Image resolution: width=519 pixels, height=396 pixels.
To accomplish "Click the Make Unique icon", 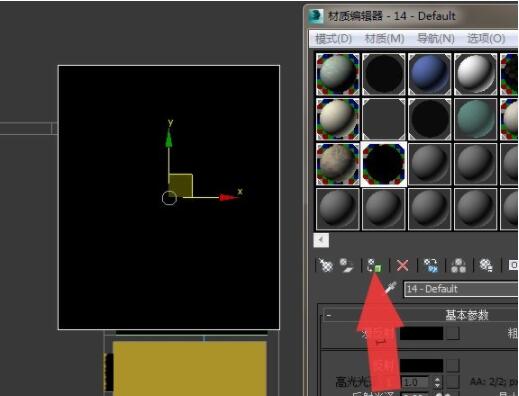I will tap(458, 266).
